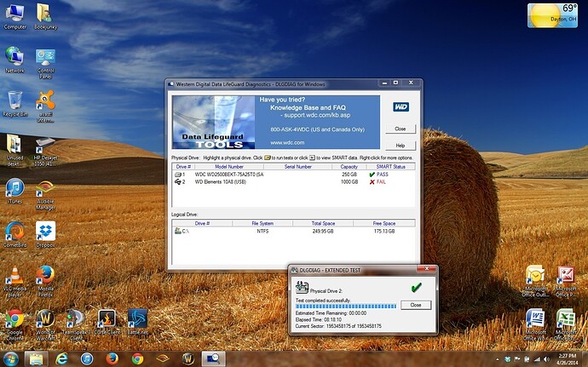Launch Google Chrome desktop shortcut
The width and height of the screenshot is (588, 367).
pyautogui.click(x=15, y=325)
